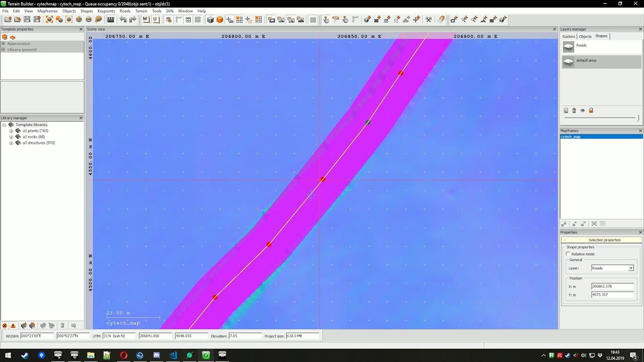The image size is (644, 362).
Task: Open the Keypoints menu
Action: tap(106, 11)
